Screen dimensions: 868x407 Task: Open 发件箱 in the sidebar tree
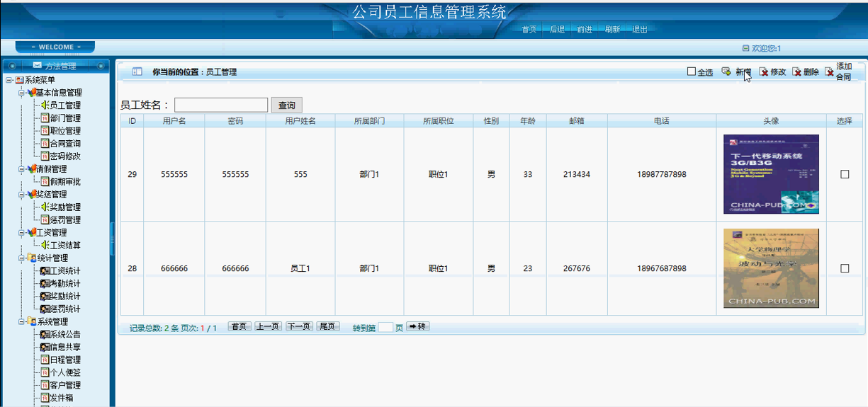(x=60, y=399)
